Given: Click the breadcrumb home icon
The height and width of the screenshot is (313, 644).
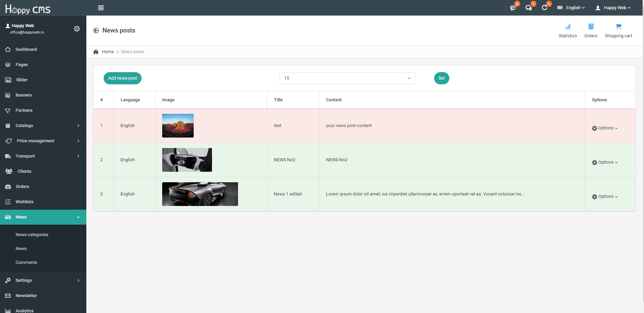Looking at the screenshot, I should tap(96, 52).
